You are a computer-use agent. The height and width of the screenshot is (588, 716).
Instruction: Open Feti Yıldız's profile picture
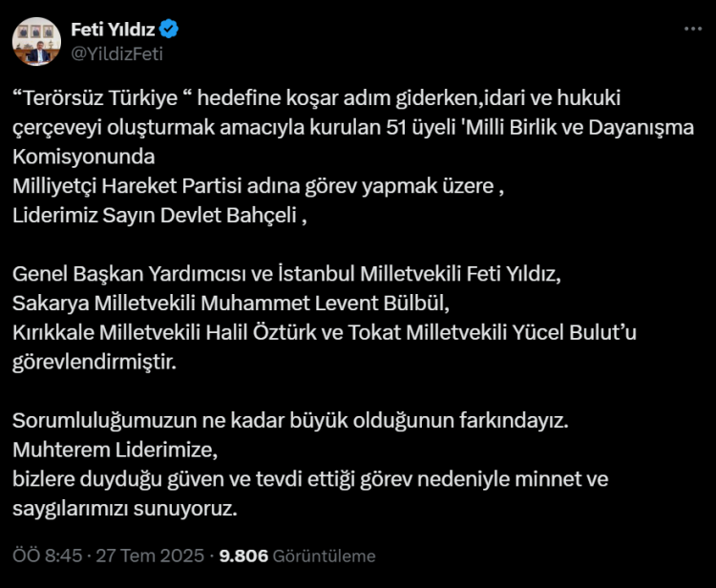37,41
